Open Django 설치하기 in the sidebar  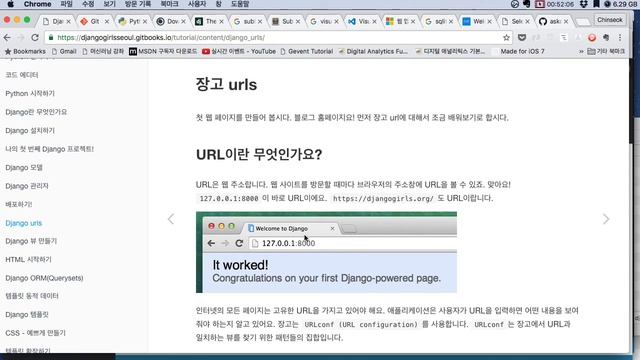coord(30,131)
